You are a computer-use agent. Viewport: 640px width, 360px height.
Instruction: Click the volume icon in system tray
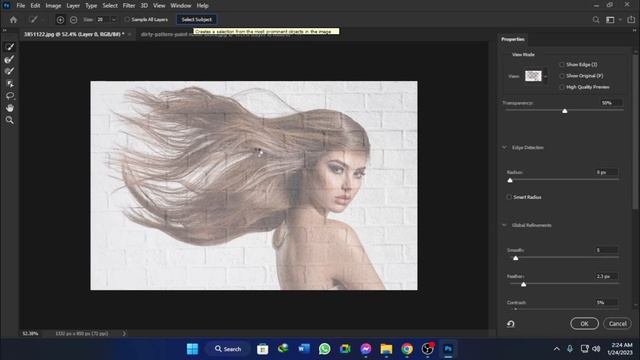coord(596,349)
